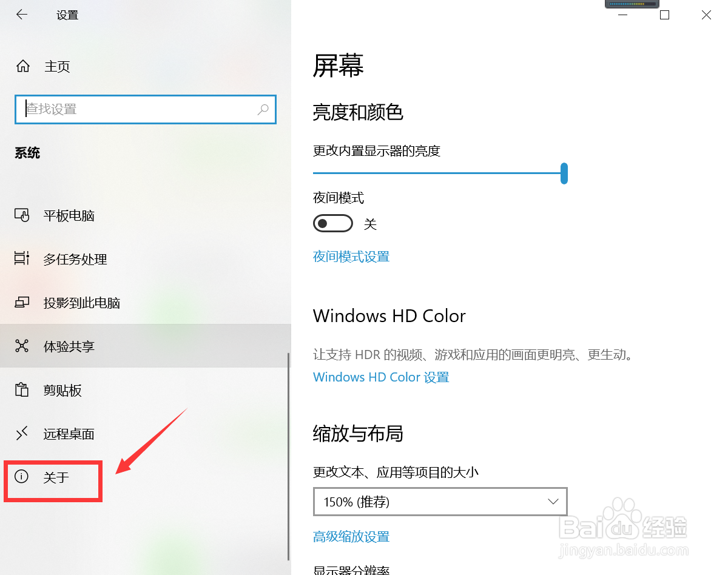Click the scaling dropdown chevron arrow

point(553,502)
